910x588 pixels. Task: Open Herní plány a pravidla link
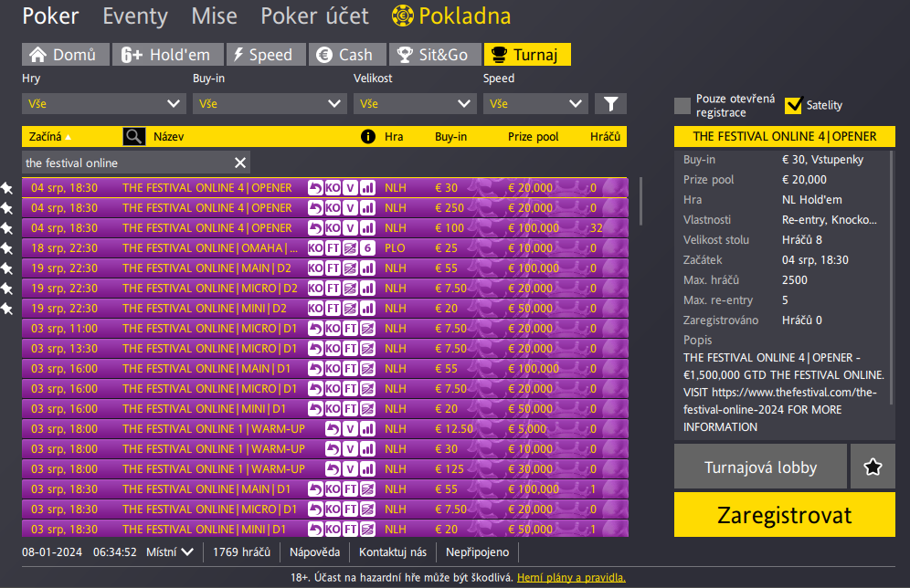click(x=571, y=578)
